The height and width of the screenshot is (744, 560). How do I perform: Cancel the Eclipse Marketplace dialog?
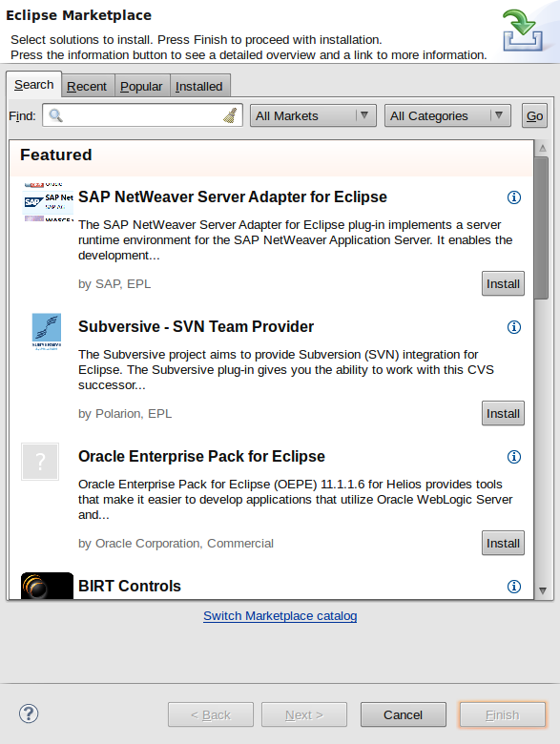[x=403, y=714]
